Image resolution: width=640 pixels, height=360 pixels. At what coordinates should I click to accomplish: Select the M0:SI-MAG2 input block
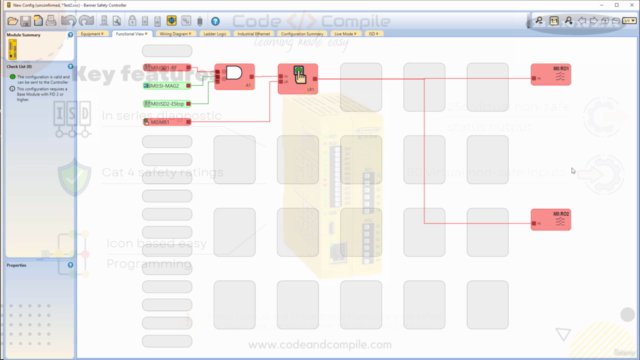[167, 86]
